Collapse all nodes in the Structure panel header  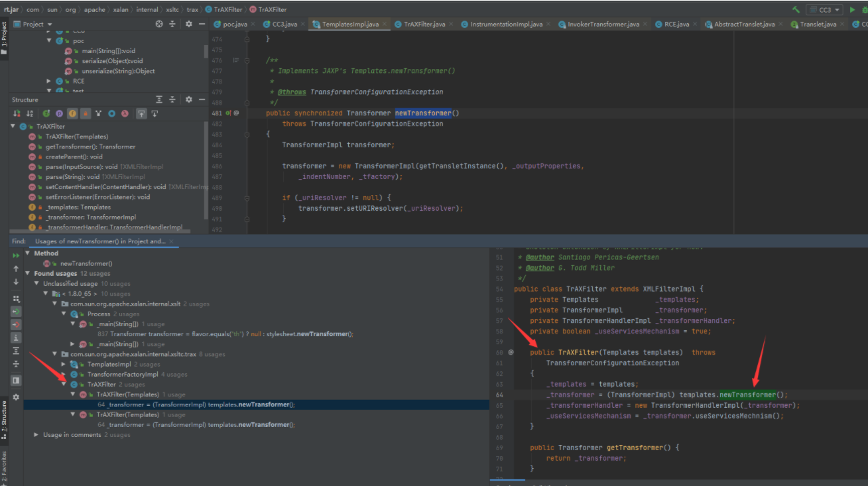click(x=172, y=99)
